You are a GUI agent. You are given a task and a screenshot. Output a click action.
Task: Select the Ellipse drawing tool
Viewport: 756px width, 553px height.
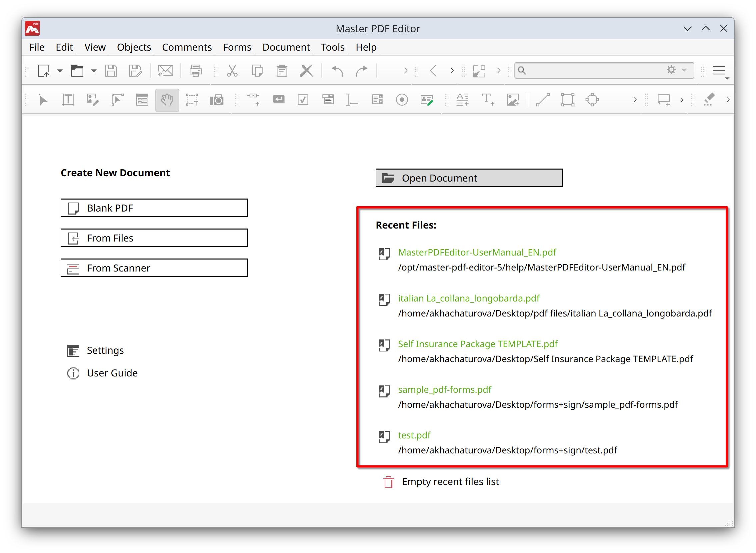(x=593, y=100)
